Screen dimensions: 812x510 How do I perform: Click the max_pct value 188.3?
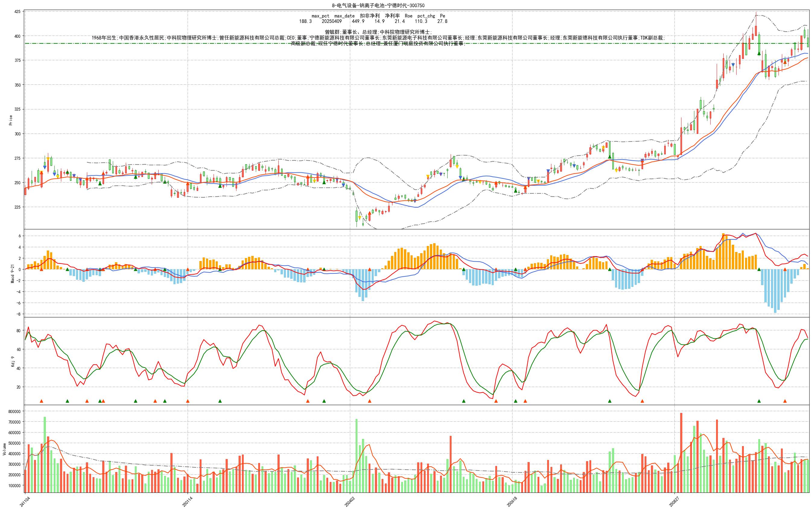(x=305, y=21)
